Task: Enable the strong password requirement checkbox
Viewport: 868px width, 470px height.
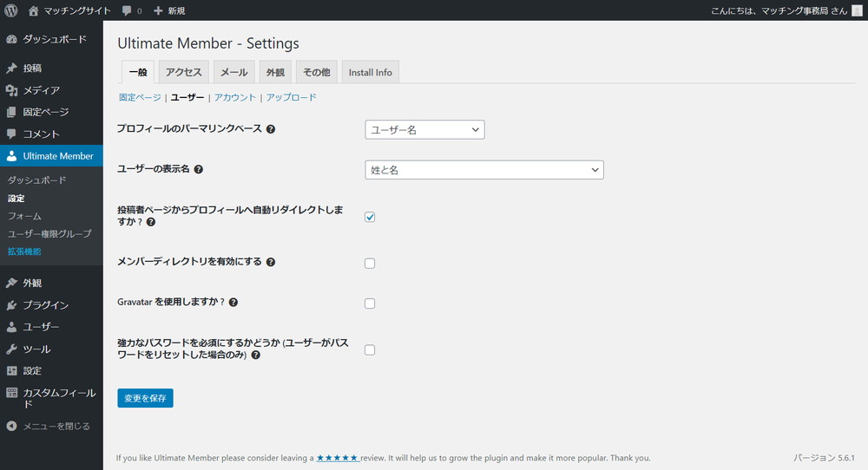Action: pos(370,350)
